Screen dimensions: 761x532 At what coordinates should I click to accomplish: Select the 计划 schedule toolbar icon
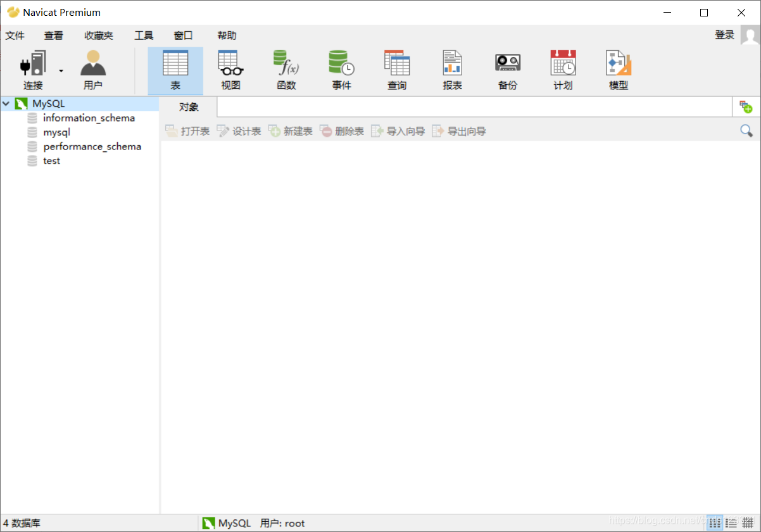pyautogui.click(x=563, y=71)
